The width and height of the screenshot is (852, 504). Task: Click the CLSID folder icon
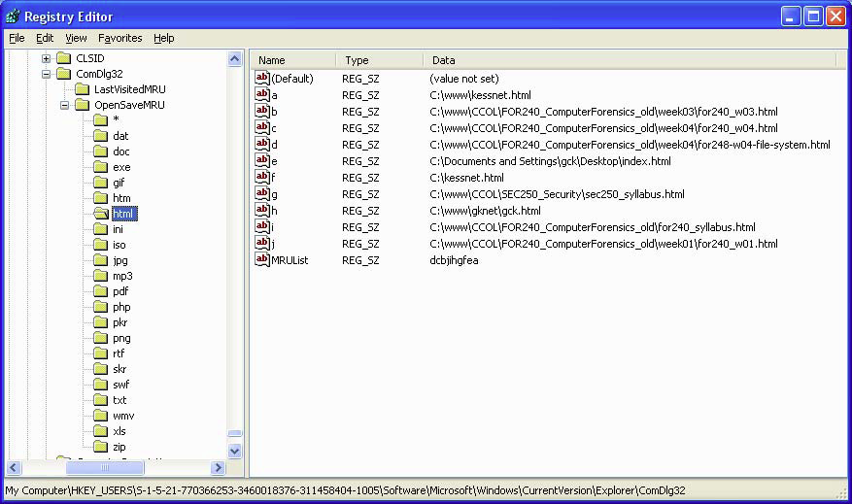pos(64,58)
